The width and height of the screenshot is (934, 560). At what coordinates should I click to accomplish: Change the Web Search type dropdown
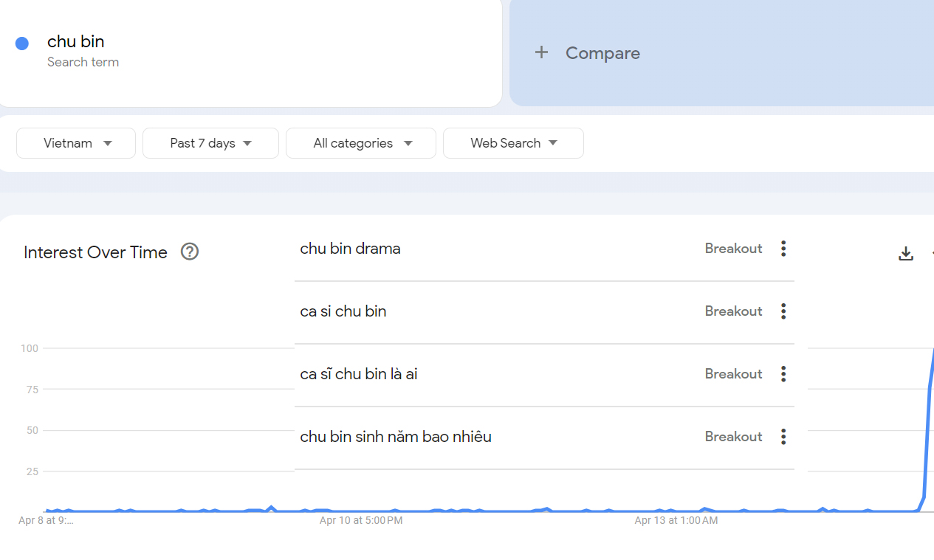pyautogui.click(x=513, y=143)
